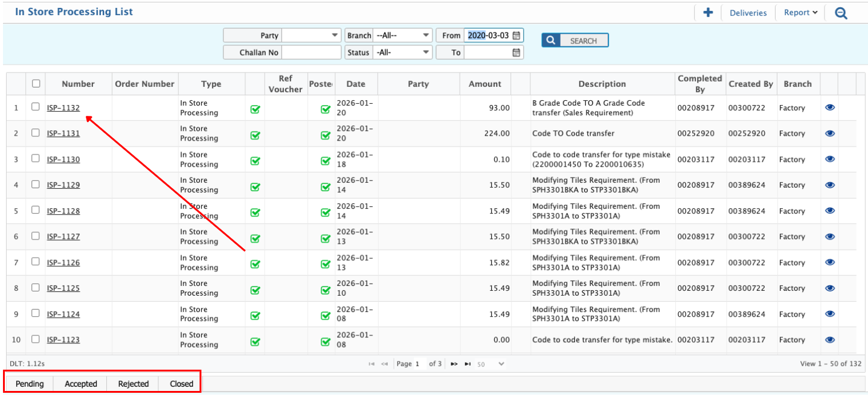Click the plus icon to add new entry
Viewport: 868px width, 397px height.
[x=708, y=13]
